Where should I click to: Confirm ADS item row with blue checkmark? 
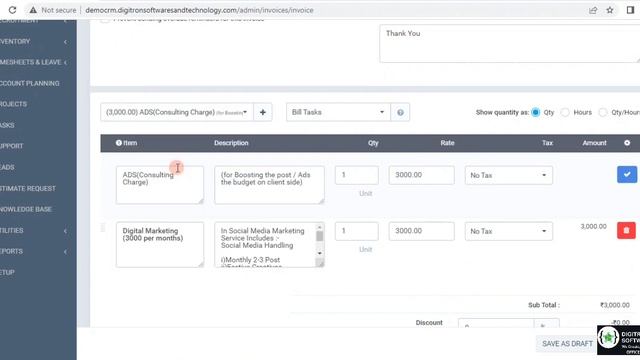click(x=627, y=175)
